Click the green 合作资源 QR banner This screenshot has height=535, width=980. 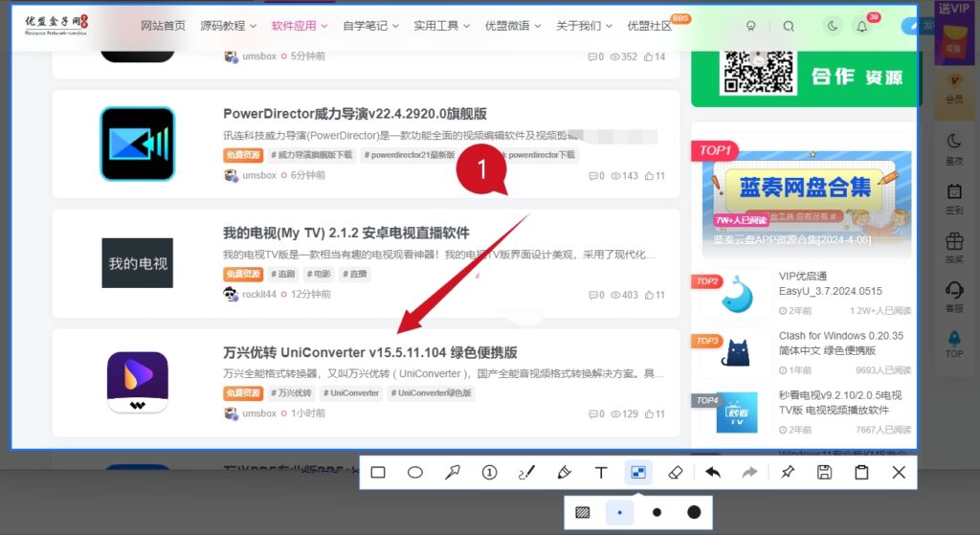tap(805, 78)
